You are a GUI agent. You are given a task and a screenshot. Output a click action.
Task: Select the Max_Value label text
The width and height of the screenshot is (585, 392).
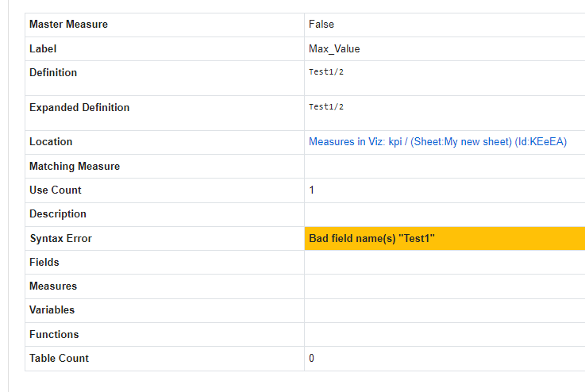[x=334, y=49]
